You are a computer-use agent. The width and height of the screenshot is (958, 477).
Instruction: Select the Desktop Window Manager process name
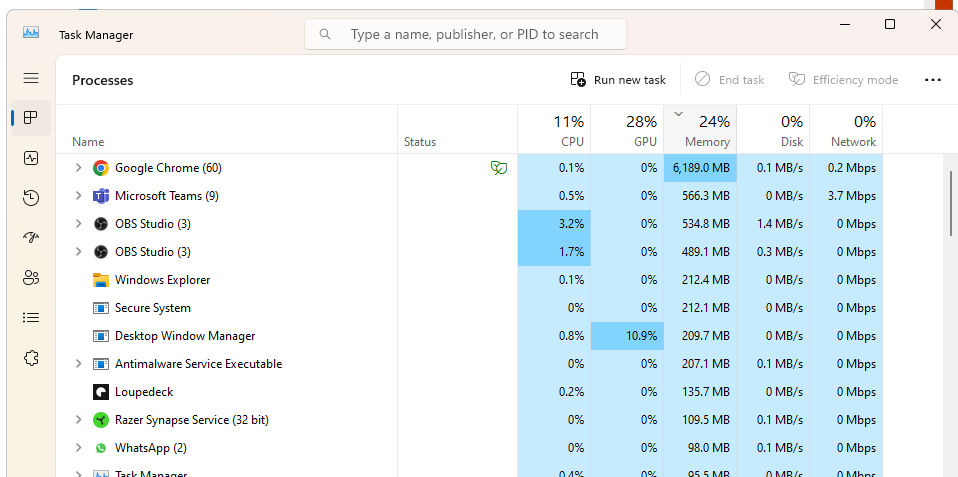click(x=185, y=336)
